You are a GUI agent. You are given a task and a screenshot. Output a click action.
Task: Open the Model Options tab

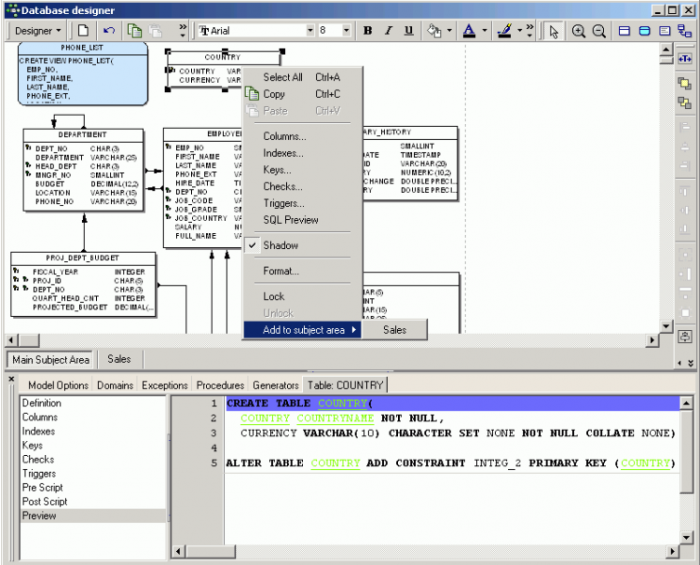(58, 385)
